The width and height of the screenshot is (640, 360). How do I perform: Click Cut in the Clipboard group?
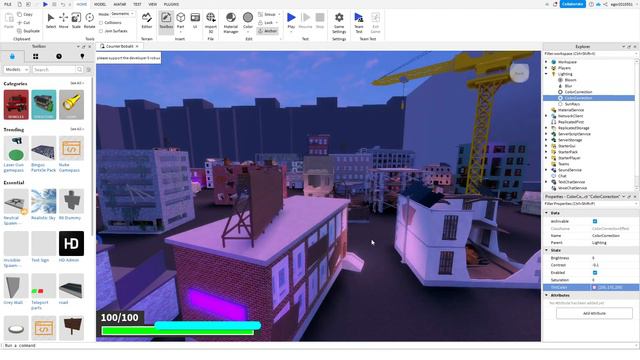point(24,23)
